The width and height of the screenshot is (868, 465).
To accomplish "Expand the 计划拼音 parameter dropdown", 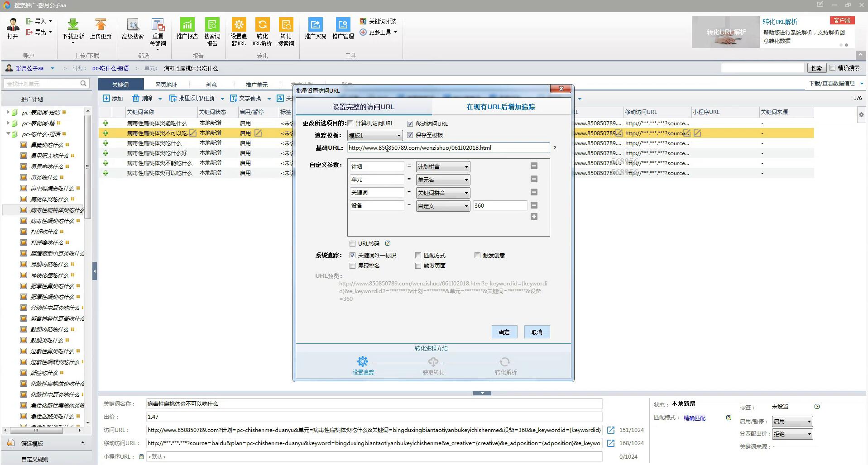I will (x=442, y=167).
